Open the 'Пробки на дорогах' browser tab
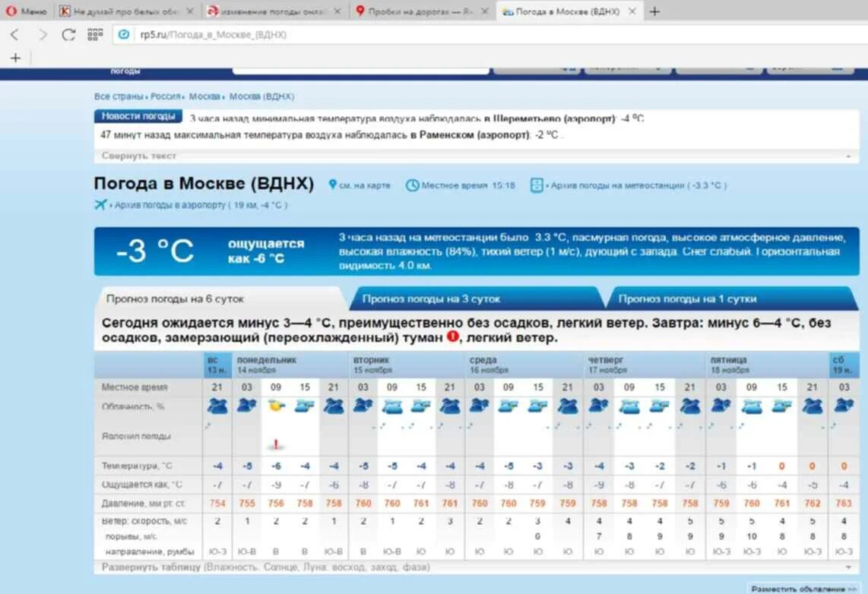Viewport: 868px width, 594px height. tap(418, 11)
